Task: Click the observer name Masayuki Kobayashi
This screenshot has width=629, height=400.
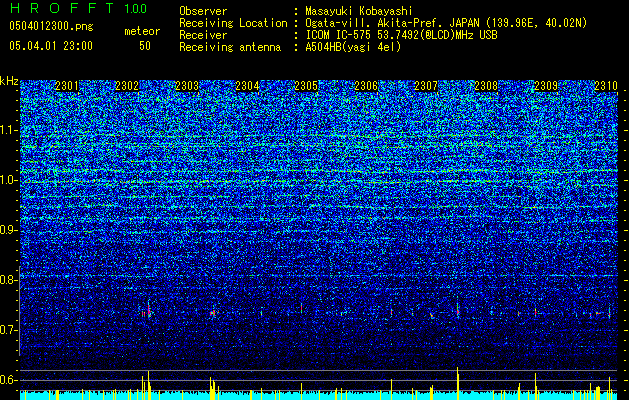Action: pyautogui.click(x=359, y=11)
